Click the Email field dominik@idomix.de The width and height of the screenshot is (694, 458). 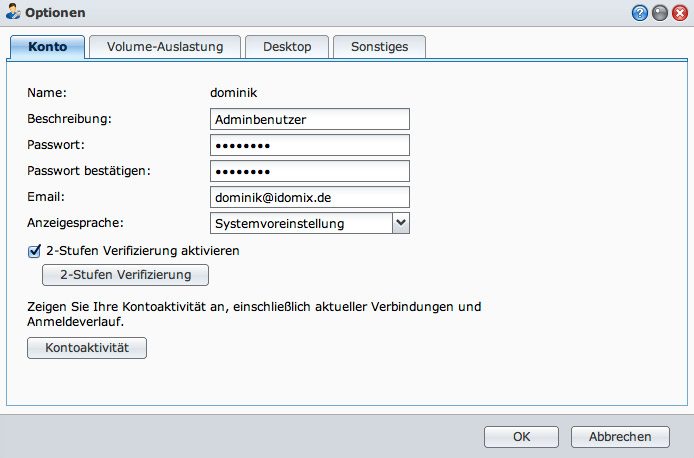click(x=310, y=197)
